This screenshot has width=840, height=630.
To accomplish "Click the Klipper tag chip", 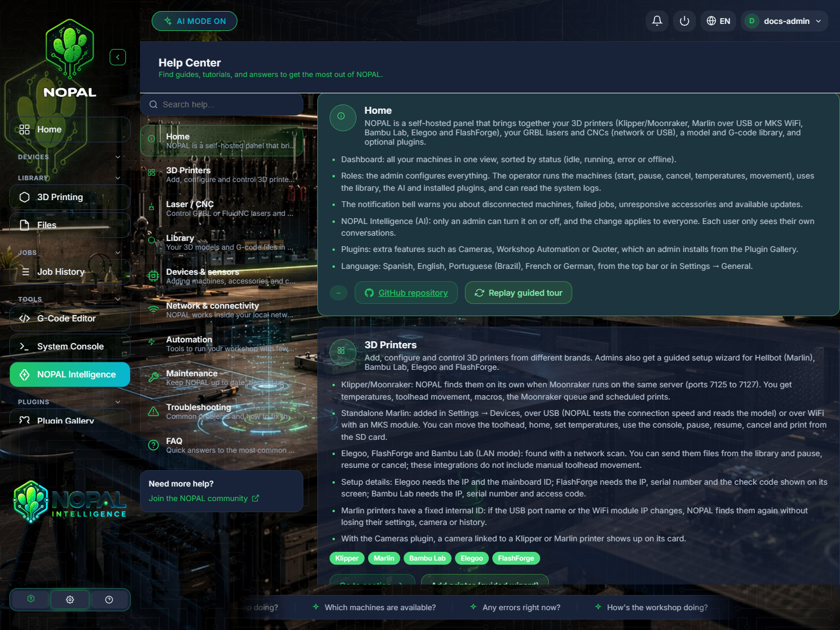I will [347, 558].
